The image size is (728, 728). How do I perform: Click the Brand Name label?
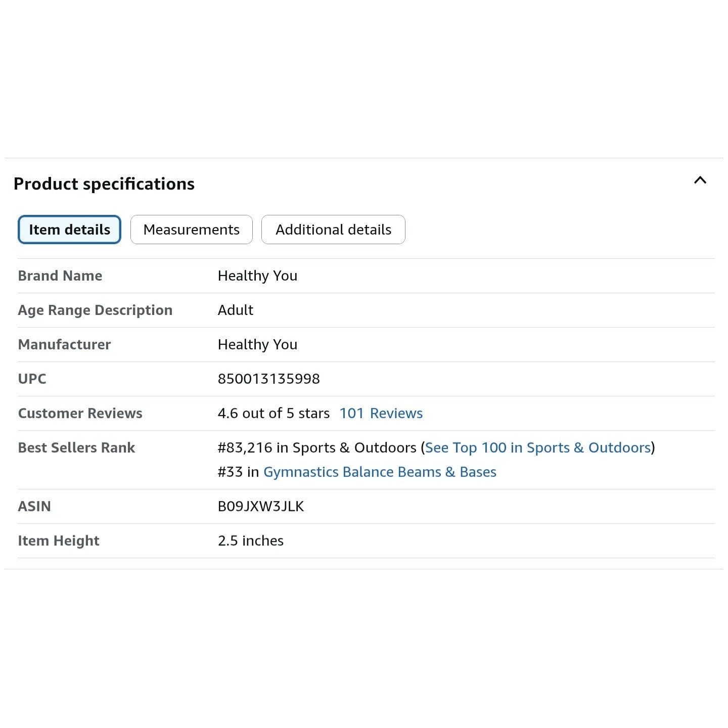pos(60,276)
